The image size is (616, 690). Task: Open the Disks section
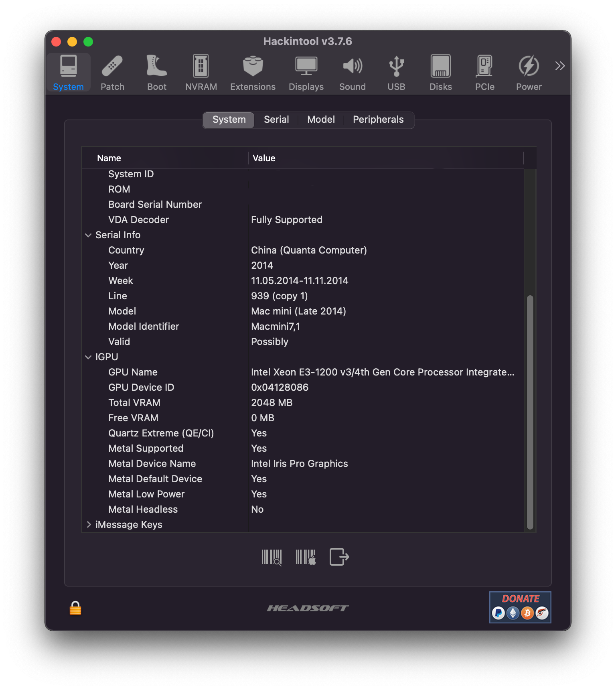point(441,73)
